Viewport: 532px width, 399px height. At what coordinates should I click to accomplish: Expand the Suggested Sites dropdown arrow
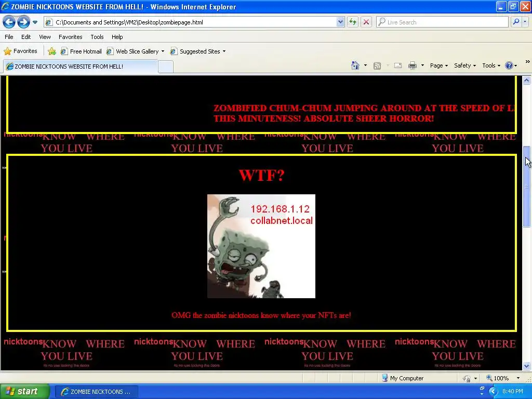point(224,51)
